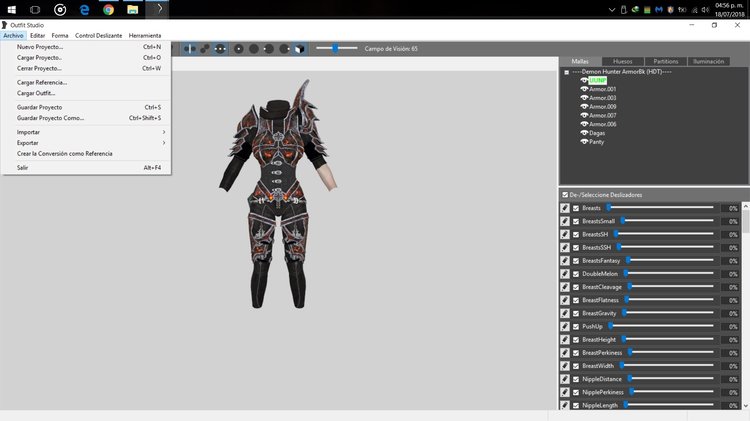The height and width of the screenshot is (421, 750).
Task: Toggle the De-/Seleccione Deslizadores checkbox
Action: point(565,195)
